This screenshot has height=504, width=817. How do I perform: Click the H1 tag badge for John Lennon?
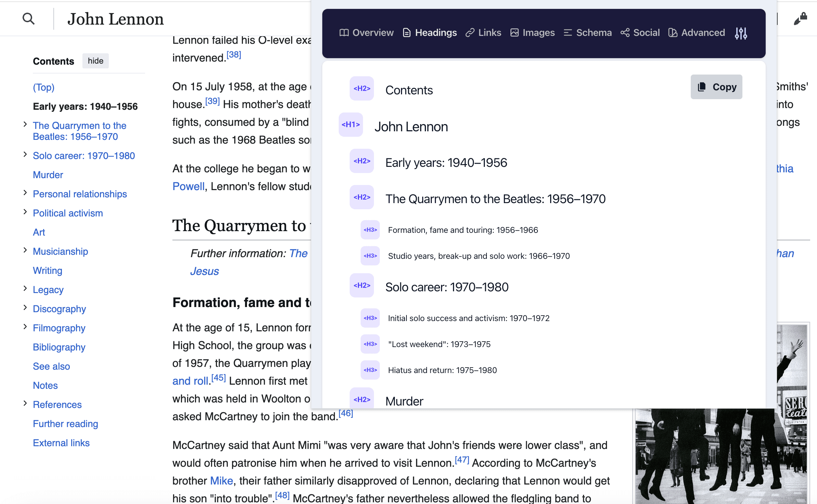pyautogui.click(x=351, y=125)
